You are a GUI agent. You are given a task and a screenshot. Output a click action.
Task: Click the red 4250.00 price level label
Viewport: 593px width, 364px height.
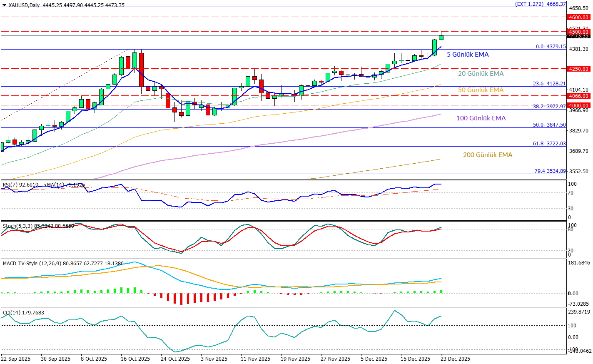tap(578, 69)
